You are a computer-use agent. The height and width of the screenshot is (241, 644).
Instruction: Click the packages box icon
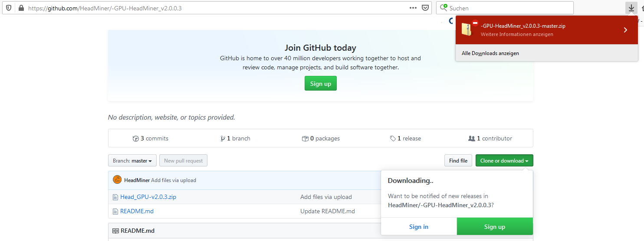305,139
